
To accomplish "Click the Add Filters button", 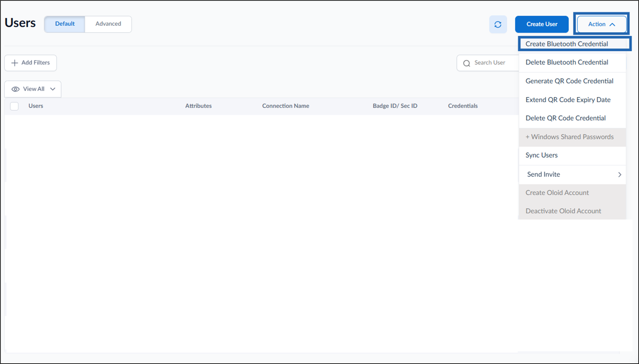I will pyautogui.click(x=31, y=63).
